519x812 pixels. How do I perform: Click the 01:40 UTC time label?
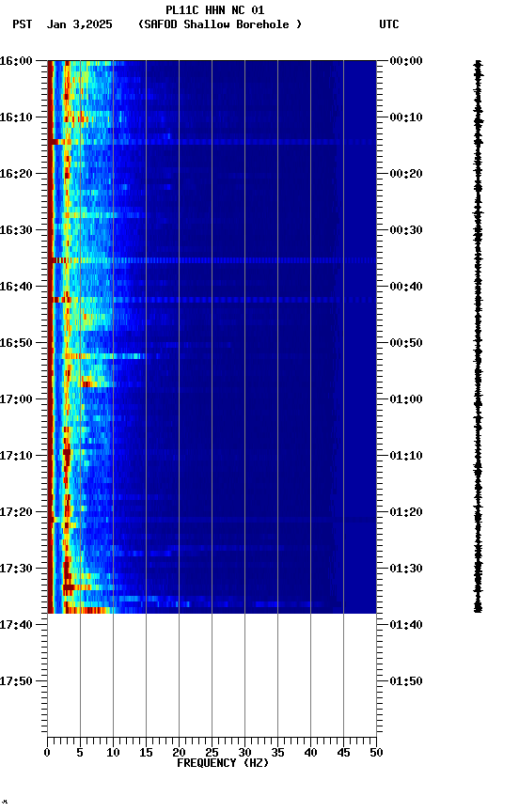click(x=406, y=626)
